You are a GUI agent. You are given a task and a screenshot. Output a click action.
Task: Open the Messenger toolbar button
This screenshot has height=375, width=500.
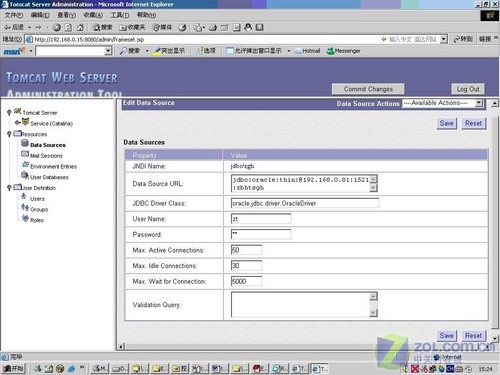coord(343,51)
